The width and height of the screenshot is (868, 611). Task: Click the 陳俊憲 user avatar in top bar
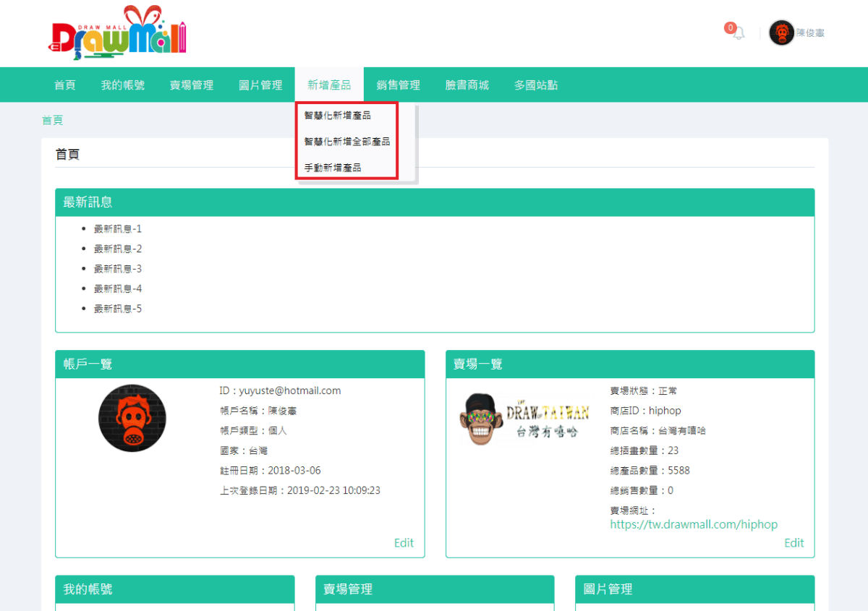[782, 33]
